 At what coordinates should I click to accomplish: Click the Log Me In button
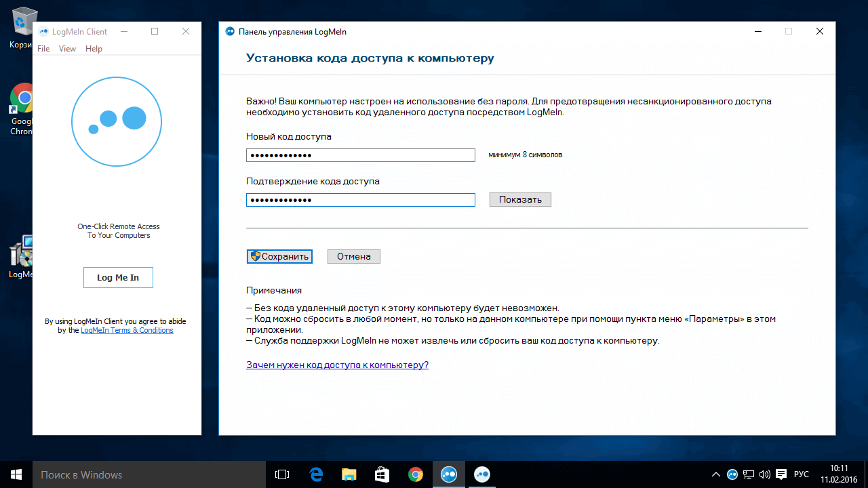click(118, 278)
